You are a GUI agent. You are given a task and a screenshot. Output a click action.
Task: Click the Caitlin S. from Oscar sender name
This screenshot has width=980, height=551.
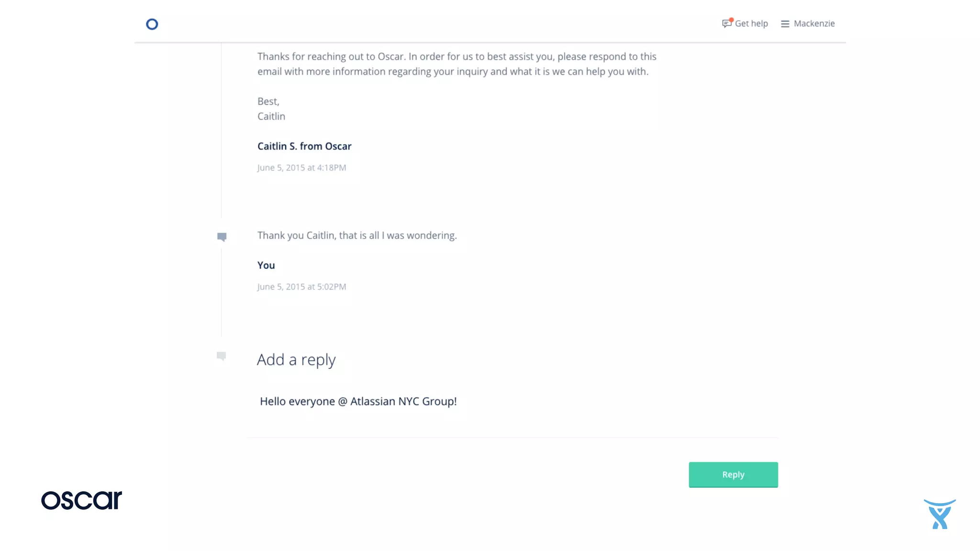pyautogui.click(x=304, y=146)
